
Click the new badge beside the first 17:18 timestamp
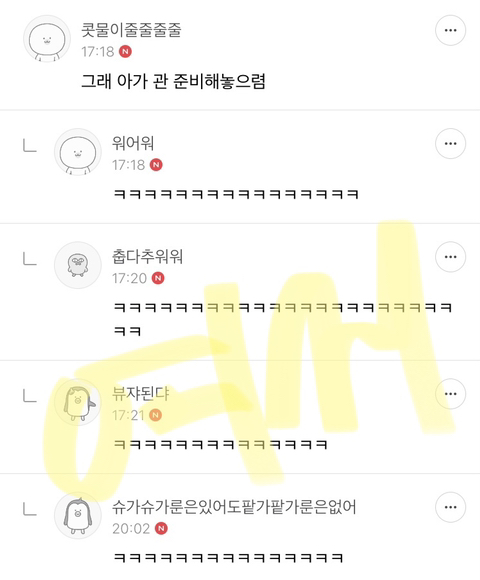point(125,51)
